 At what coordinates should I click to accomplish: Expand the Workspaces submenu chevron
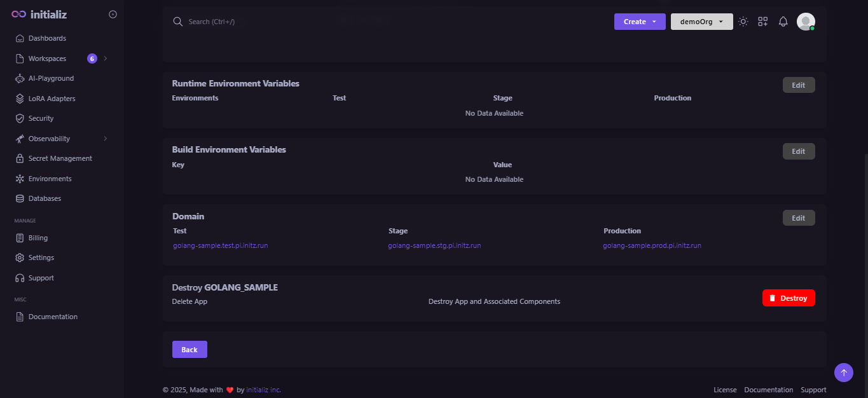click(106, 58)
